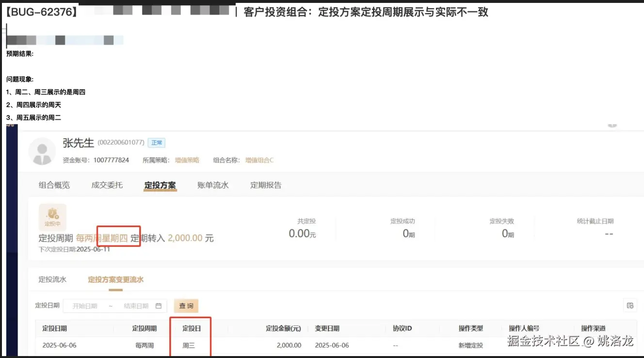
Task: Open the calendar icon in date range
Action: tap(159, 306)
